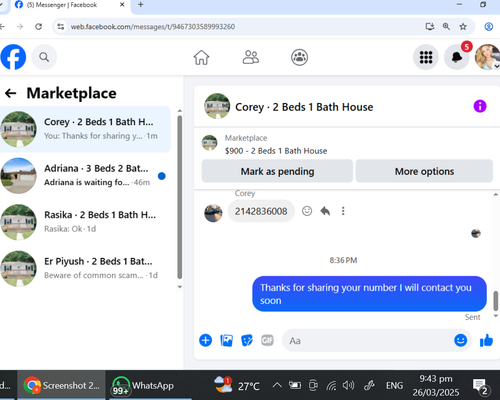Image resolution: width=500 pixels, height=400 pixels.
Task: Reply to the 2142836008 message
Action: 325,211
